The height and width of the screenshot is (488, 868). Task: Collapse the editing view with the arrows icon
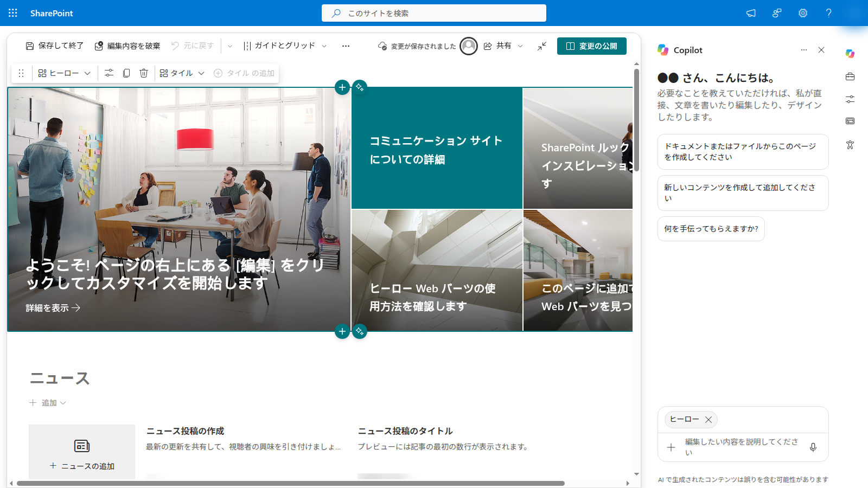tap(542, 46)
